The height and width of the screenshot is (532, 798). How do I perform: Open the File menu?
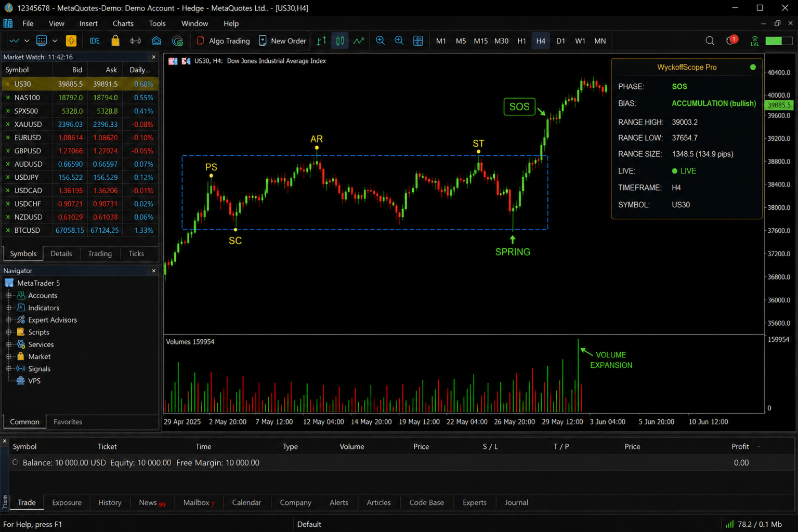click(x=28, y=23)
